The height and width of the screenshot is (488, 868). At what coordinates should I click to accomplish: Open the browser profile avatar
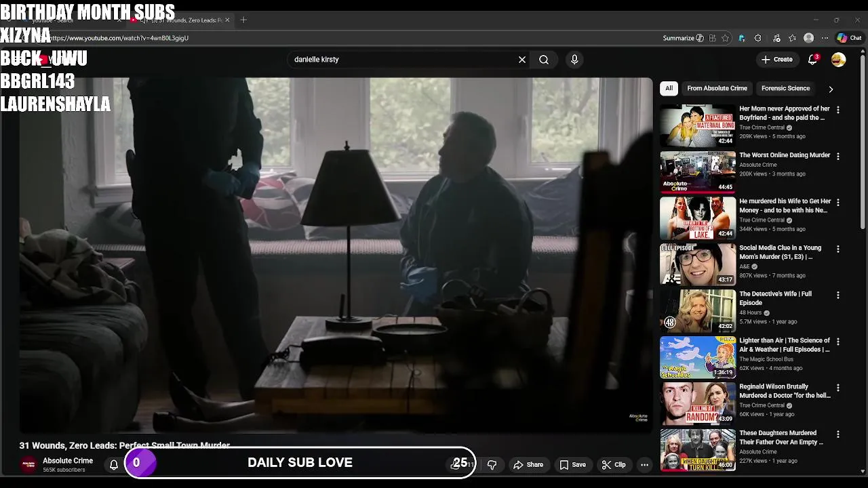[808, 38]
